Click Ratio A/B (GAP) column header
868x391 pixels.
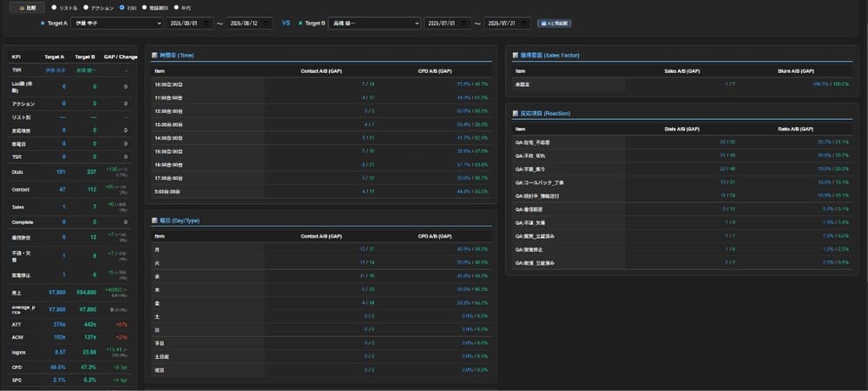pos(795,129)
